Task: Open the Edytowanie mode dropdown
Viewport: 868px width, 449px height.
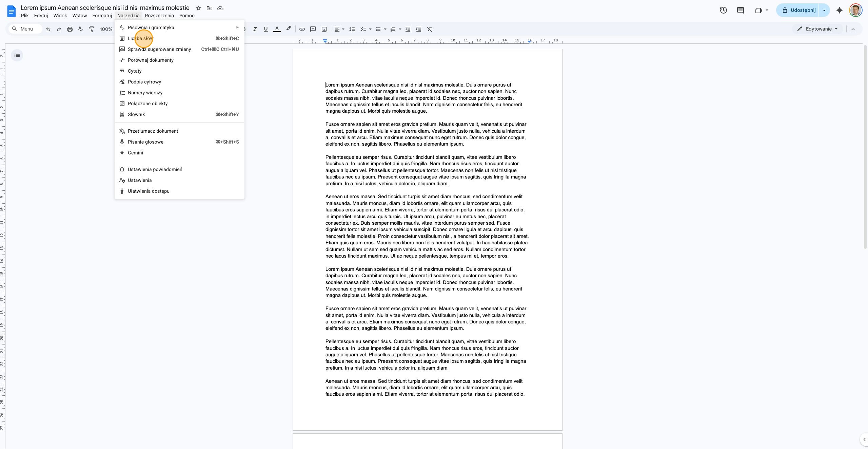Action: coord(817,29)
